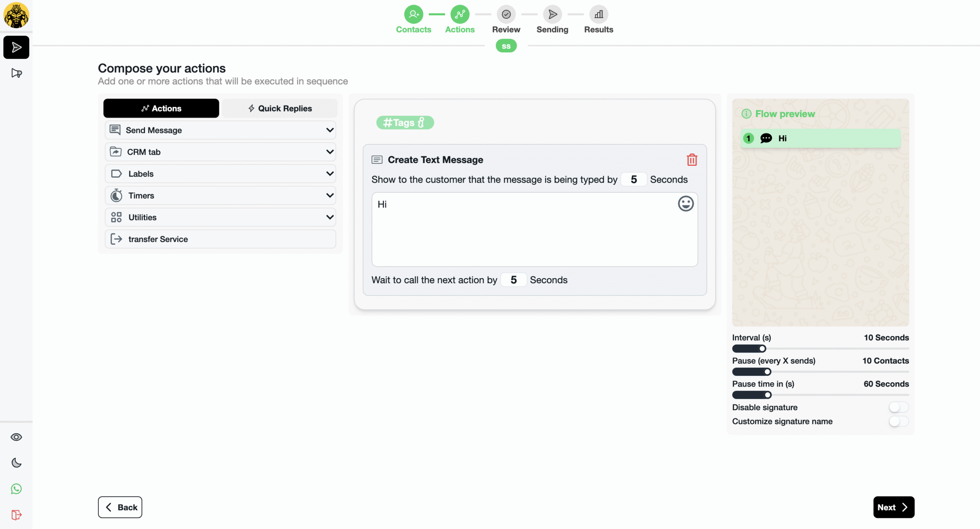Go to the Contacts step icon
The width and height of the screenshot is (980, 529).
[413, 15]
